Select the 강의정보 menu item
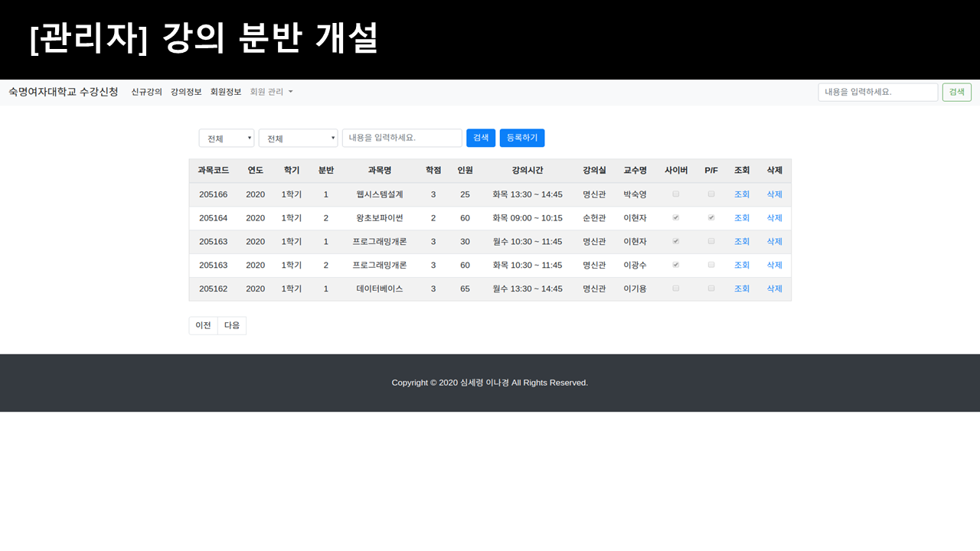Screen dimensions: 980x551 [x=185, y=91]
